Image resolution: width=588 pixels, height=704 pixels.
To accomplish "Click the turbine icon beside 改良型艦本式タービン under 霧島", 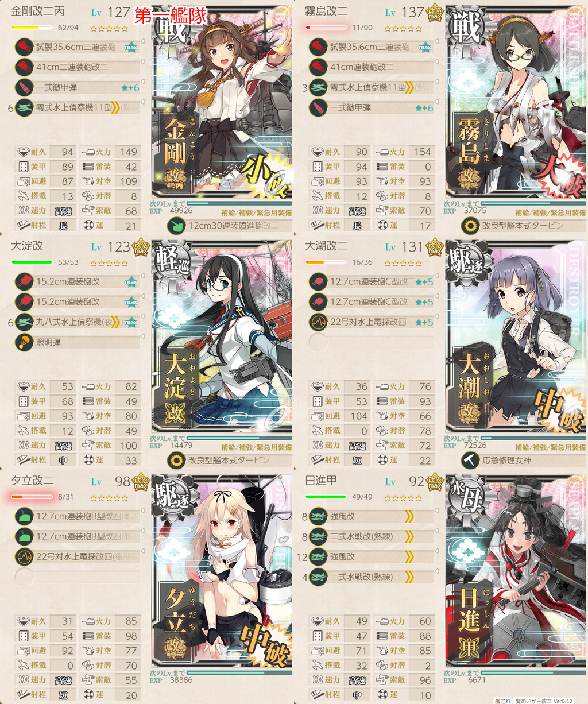I will 470,226.
